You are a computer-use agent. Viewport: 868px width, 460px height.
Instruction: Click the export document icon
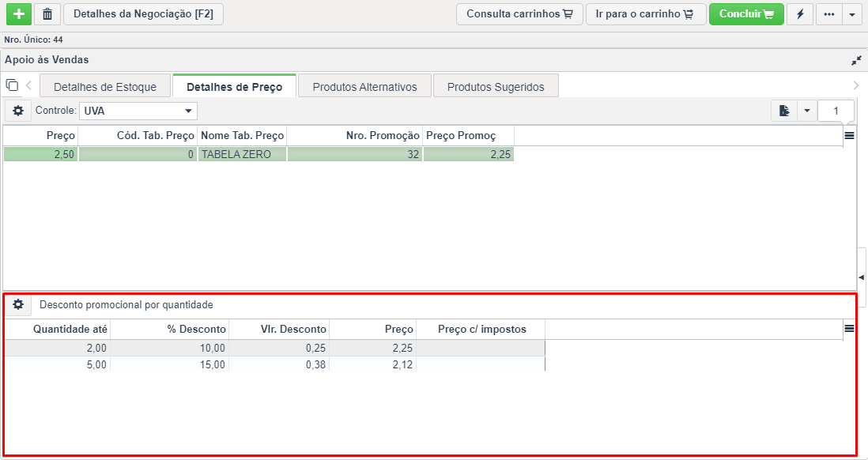pos(784,111)
